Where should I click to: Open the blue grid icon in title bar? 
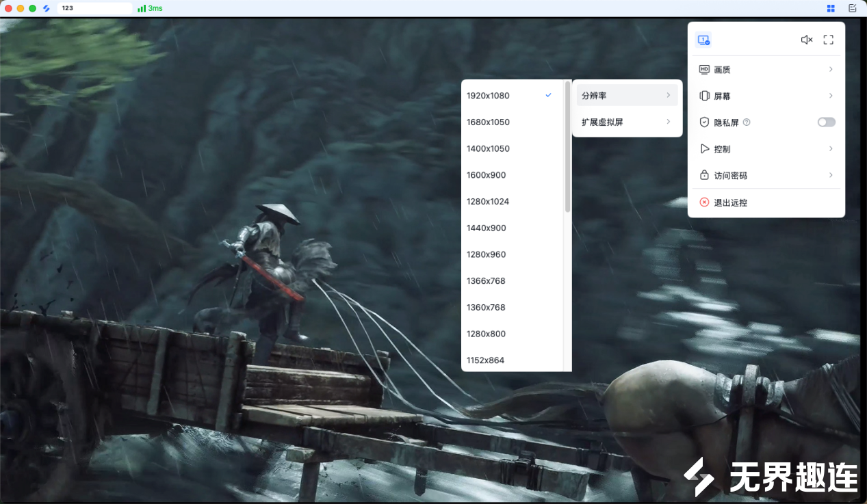click(831, 8)
